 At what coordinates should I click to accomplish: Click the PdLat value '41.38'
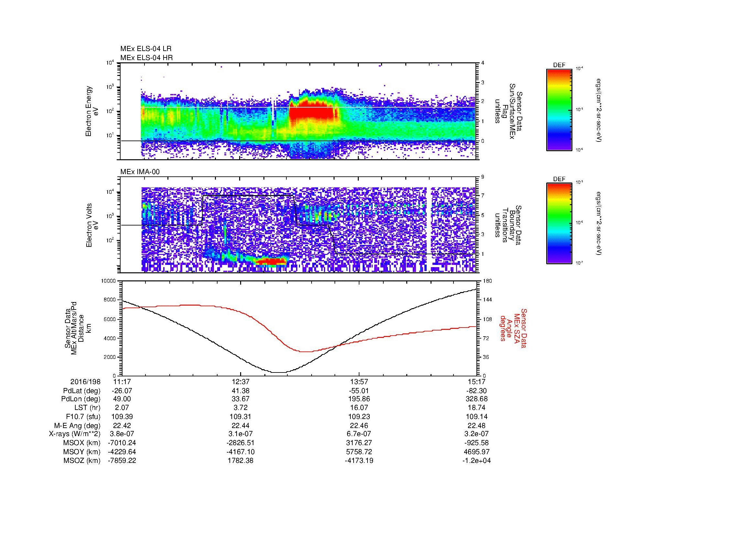click(x=241, y=391)
